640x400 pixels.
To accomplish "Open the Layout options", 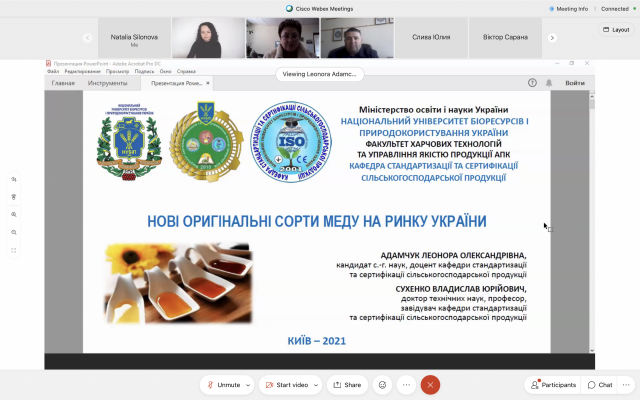I will (616, 30).
